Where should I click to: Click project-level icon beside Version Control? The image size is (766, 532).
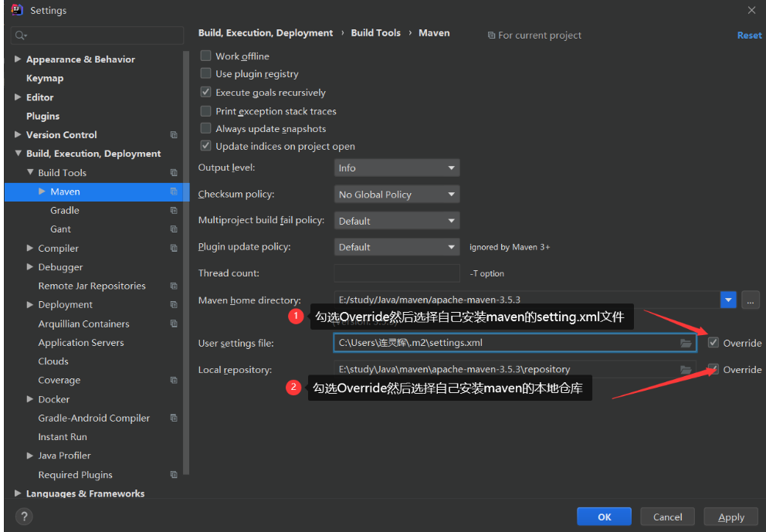pos(174,135)
